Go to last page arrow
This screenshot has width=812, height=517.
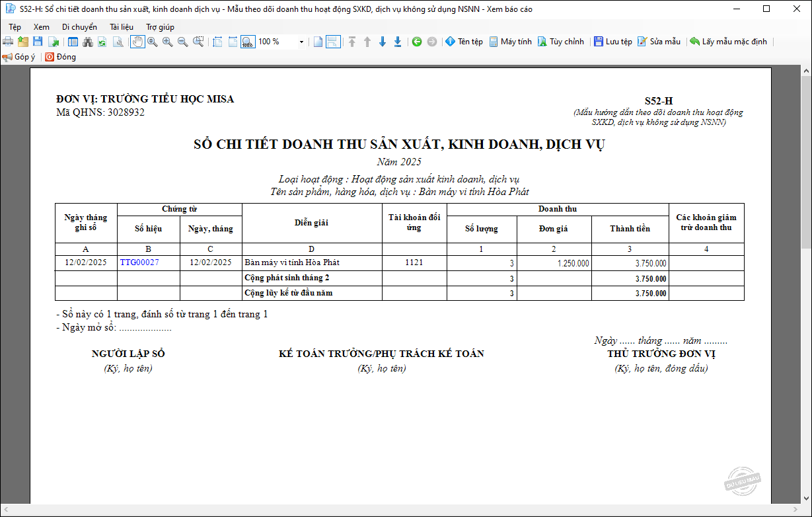coord(398,42)
